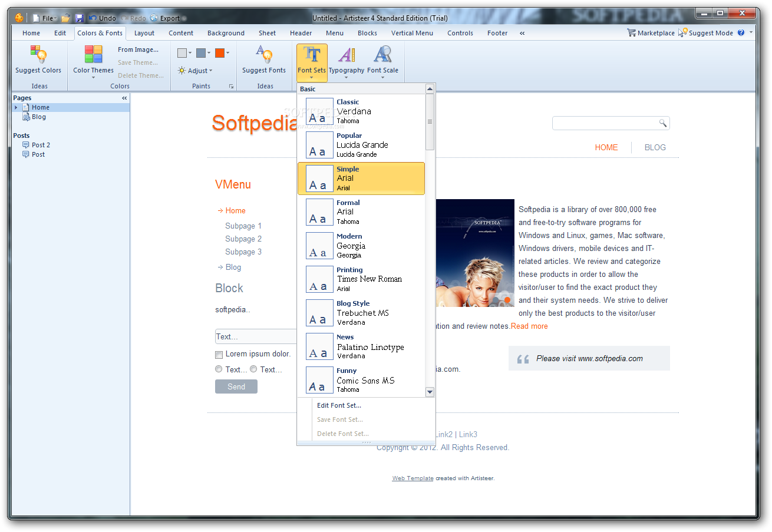Click the font list scroll down arrow
772x532 pixels.
[x=430, y=392]
